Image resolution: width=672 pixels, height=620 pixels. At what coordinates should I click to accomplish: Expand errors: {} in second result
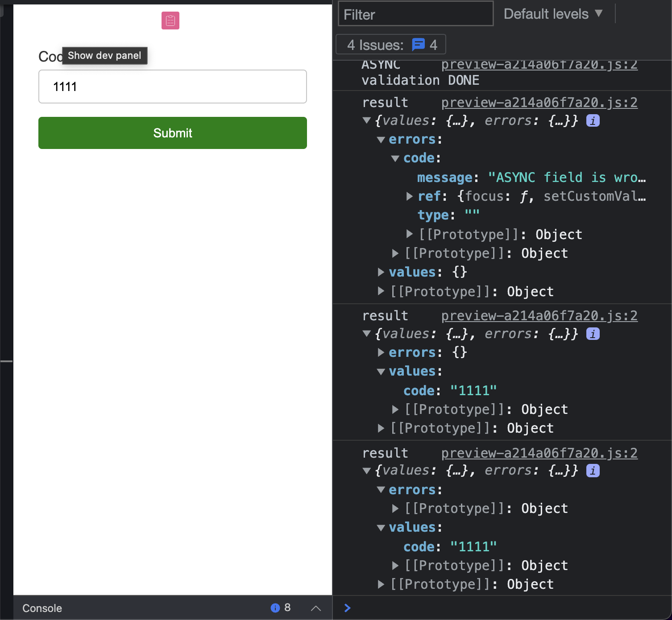pos(381,352)
